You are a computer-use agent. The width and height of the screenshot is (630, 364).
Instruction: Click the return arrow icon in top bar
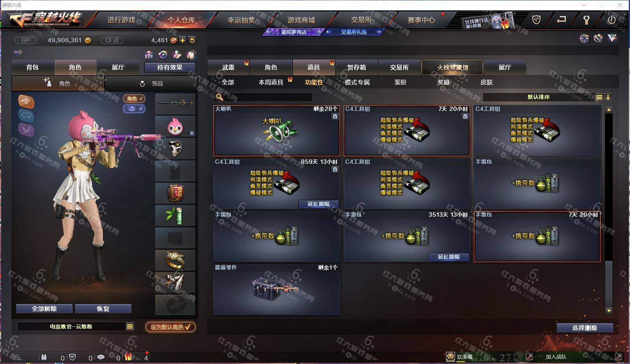pos(561,20)
